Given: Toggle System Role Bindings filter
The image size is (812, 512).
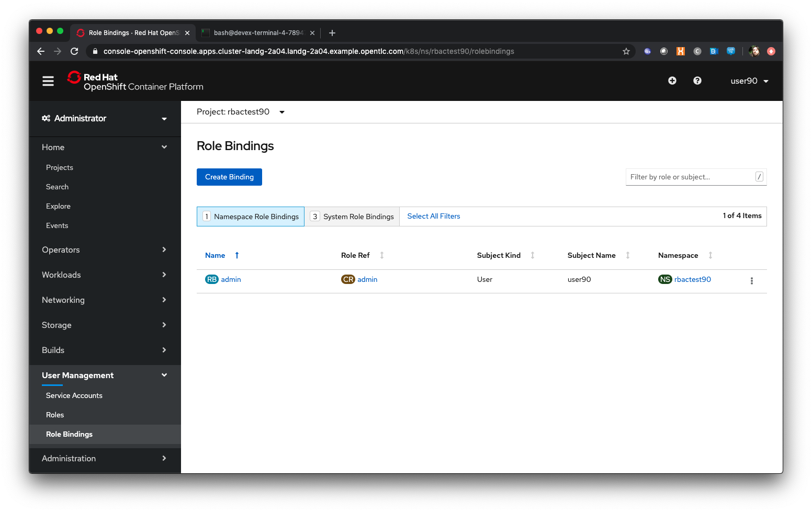Looking at the screenshot, I should 352,217.
